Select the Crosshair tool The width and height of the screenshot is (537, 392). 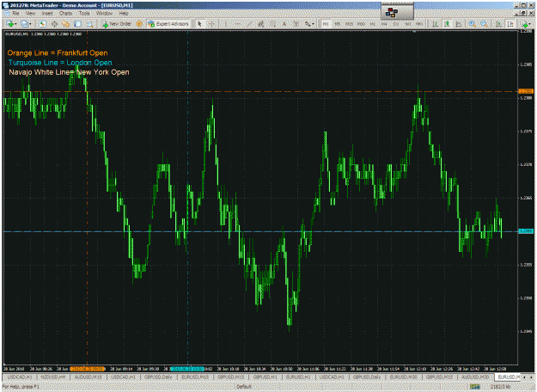211,24
